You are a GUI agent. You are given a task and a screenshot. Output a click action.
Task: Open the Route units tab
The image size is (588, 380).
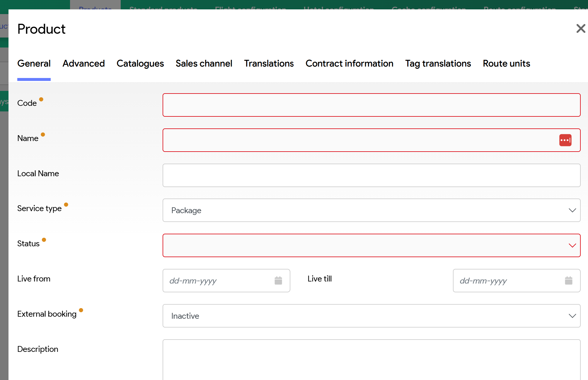[506, 64]
